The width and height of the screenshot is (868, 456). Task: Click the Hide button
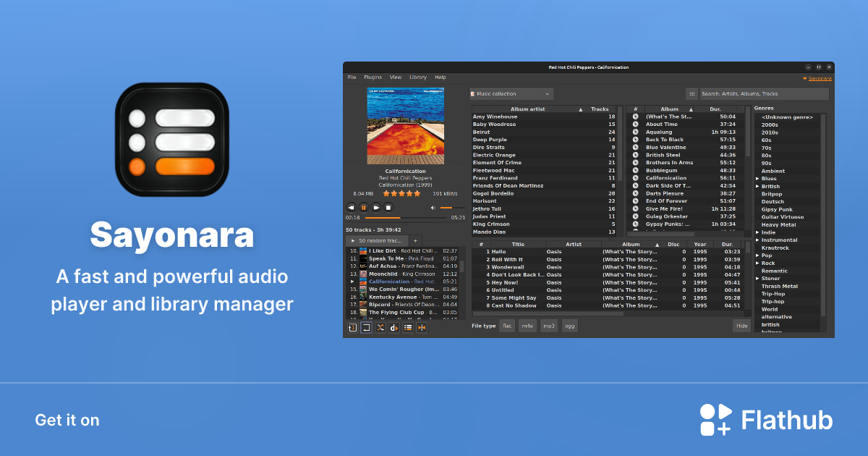[x=741, y=326]
